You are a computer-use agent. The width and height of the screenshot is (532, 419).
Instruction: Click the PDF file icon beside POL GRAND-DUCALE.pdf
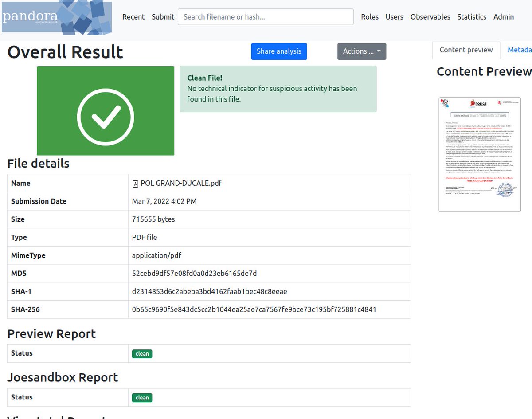pyautogui.click(x=135, y=184)
